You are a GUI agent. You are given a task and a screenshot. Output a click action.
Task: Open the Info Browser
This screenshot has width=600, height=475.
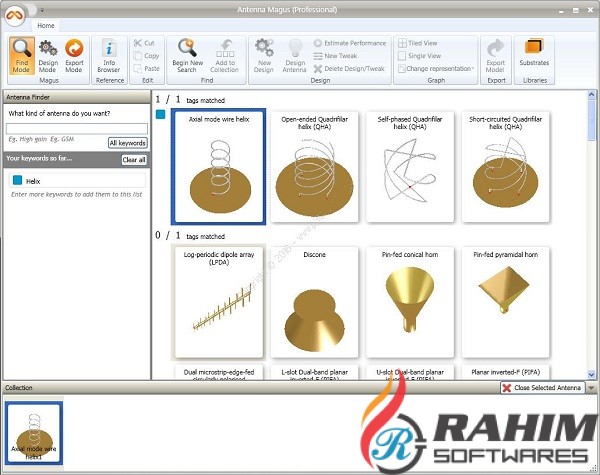coord(109,56)
